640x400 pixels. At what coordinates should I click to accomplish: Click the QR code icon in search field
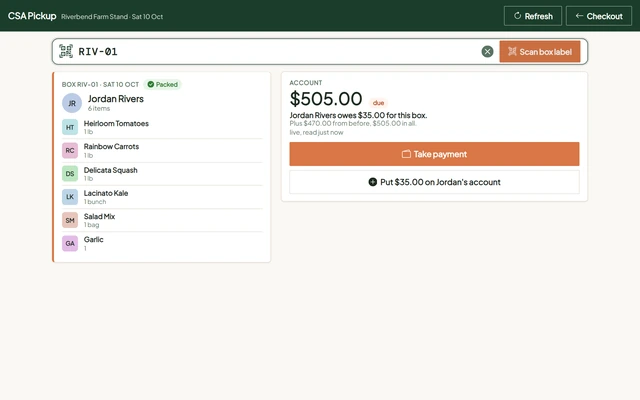(66, 51)
